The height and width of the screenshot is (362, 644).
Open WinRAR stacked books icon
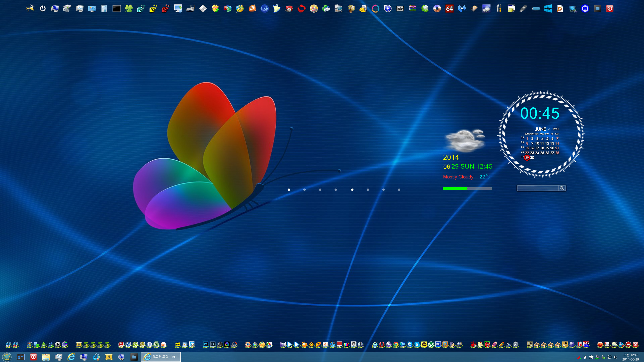pyautogui.click(x=412, y=9)
